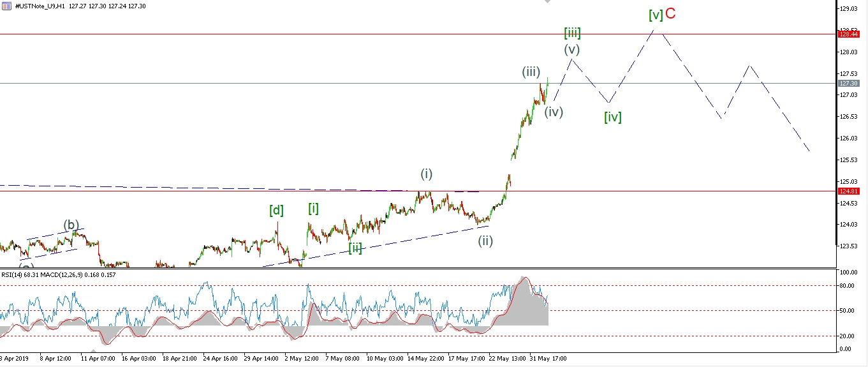868x367 pixels.
Task: Select the red 128.44 price tag
Action: tap(848, 34)
